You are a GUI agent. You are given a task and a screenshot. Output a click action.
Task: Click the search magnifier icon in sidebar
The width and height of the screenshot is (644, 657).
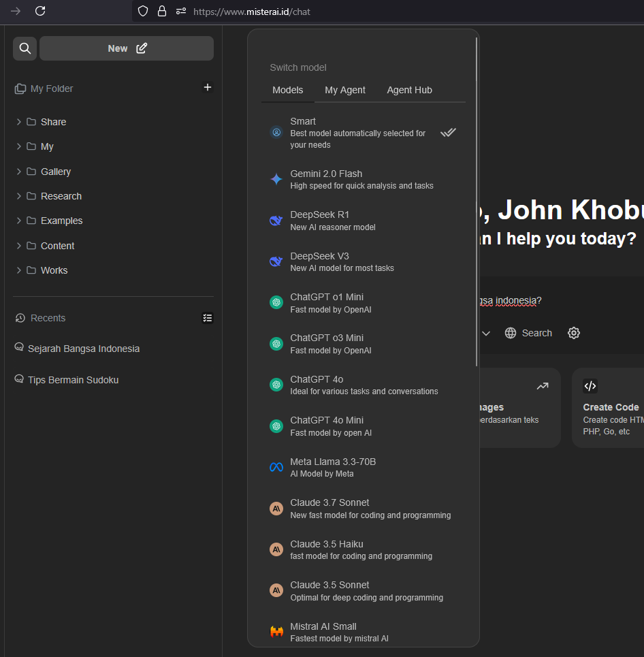tap(25, 48)
